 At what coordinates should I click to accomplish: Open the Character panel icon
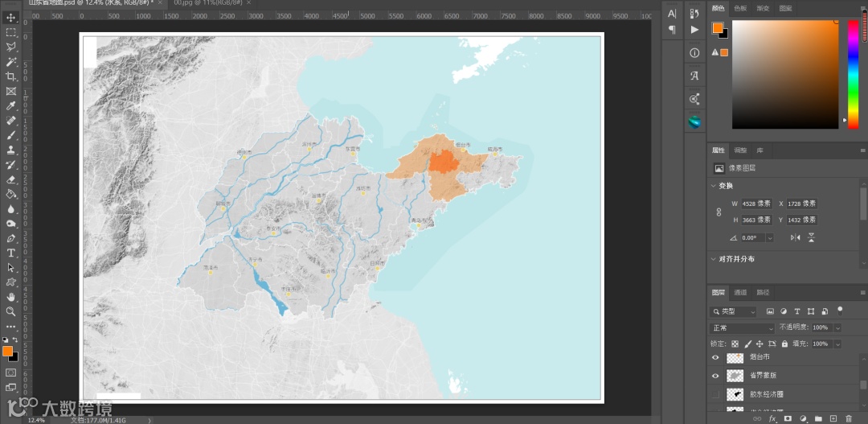[x=672, y=14]
